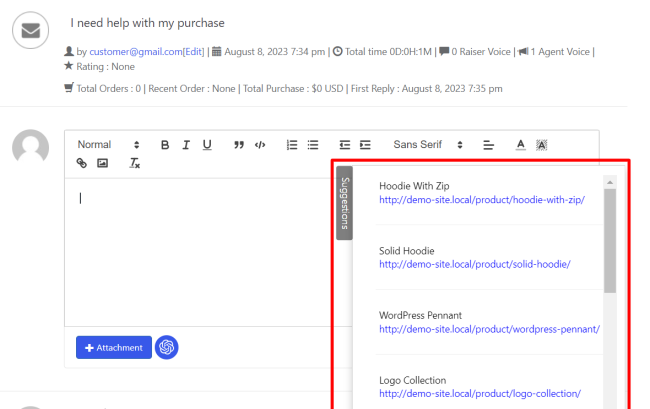Click the "Total Purchase : $0 USD" text

coord(293,89)
